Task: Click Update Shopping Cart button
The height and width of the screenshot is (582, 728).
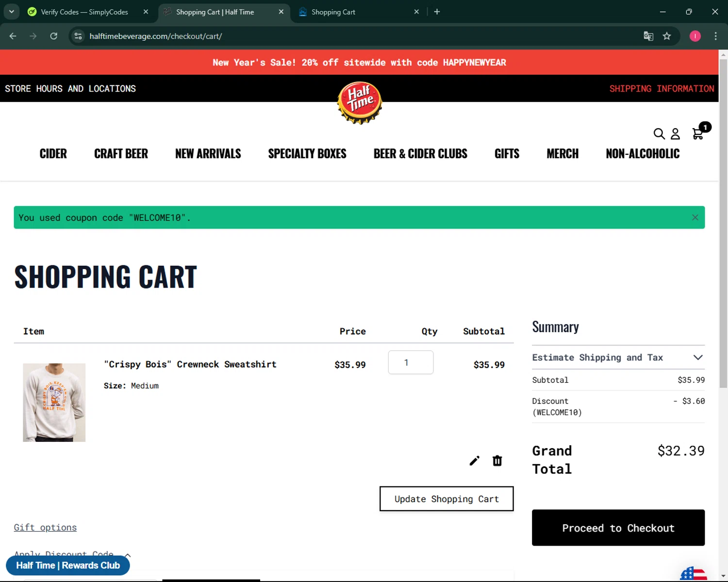Action: point(447,499)
